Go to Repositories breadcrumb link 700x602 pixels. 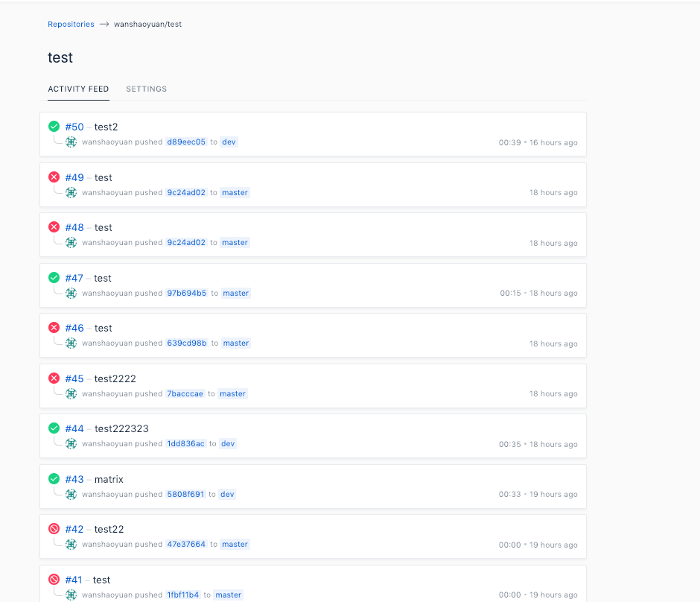71,24
